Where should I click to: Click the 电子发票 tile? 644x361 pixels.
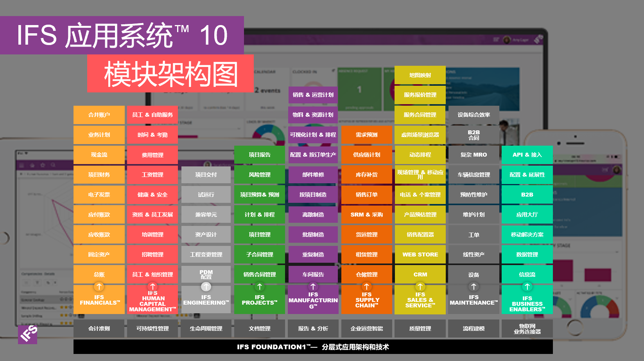[x=99, y=195]
